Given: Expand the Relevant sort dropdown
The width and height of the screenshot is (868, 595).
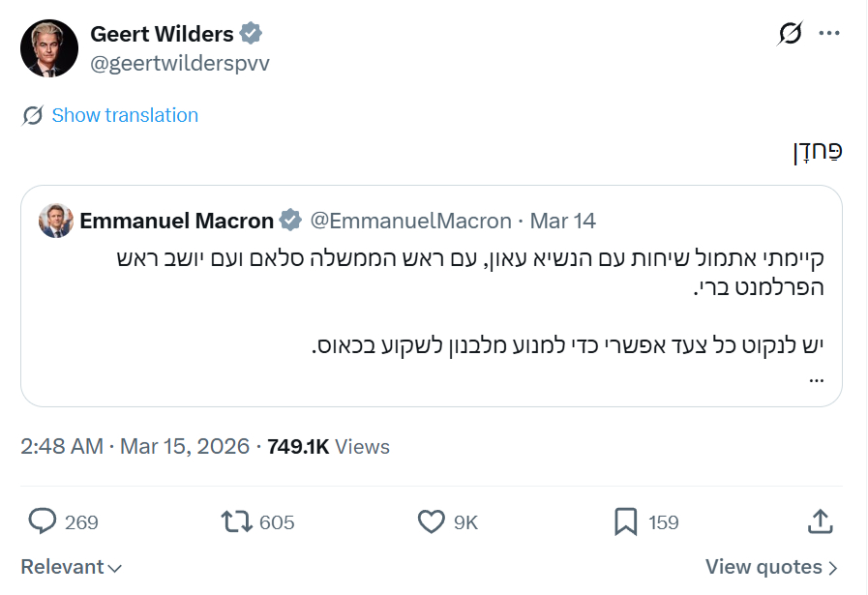Looking at the screenshot, I should 72,567.
